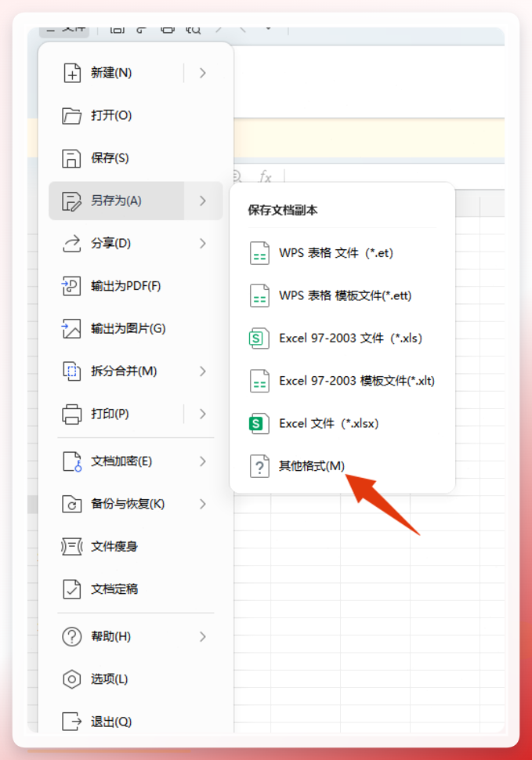Expand the 新建(N) submenu arrow
Image resolution: width=532 pixels, height=760 pixels.
click(203, 73)
